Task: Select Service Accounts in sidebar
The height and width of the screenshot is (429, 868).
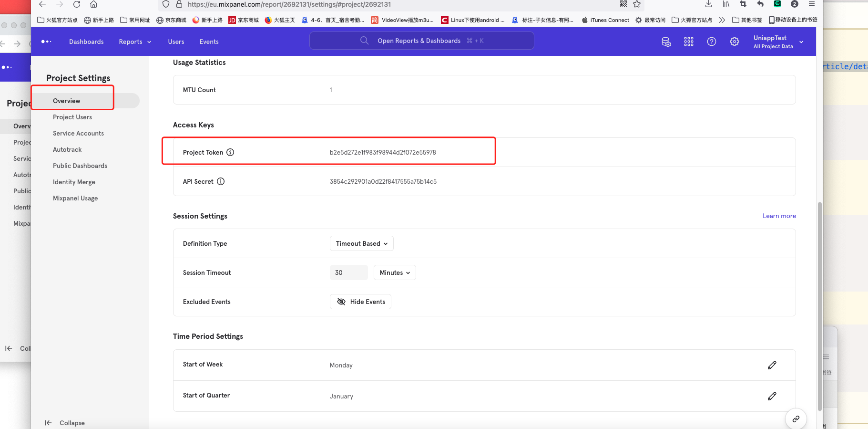Action: pos(78,133)
